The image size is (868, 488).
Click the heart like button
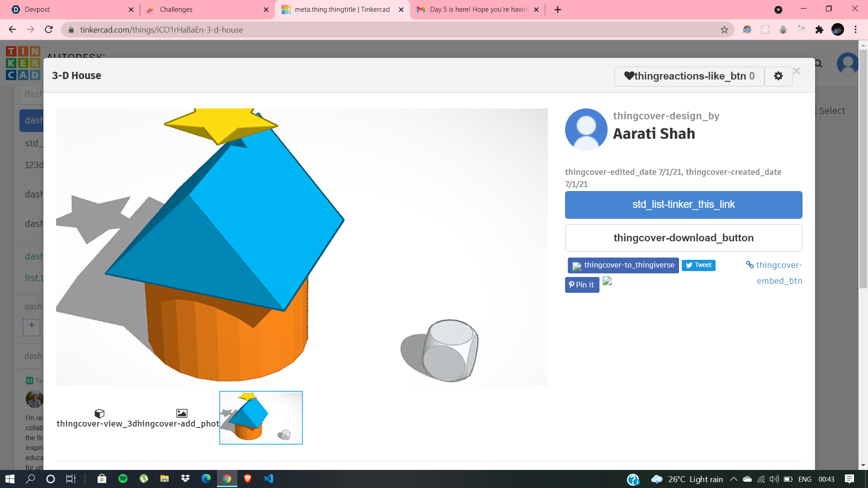point(689,76)
